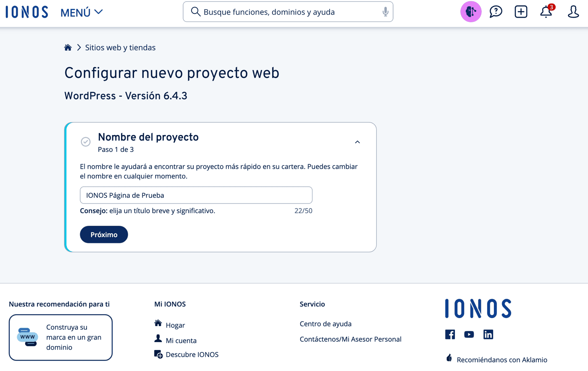Click 'Nuestra recomendación para ti' heading
Viewport: 588px width, 371px height.
[59, 304]
